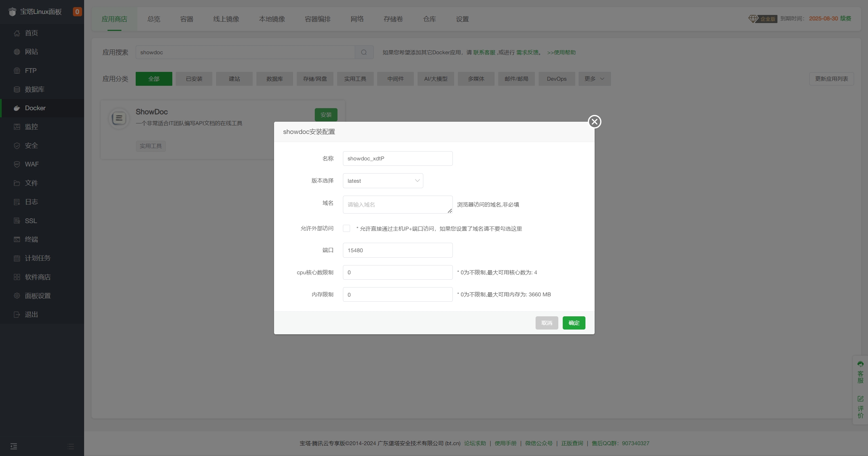Screen dimensions: 868x456
Task: Open 计划任务 calendar icon in sidebar
Action: point(17,258)
